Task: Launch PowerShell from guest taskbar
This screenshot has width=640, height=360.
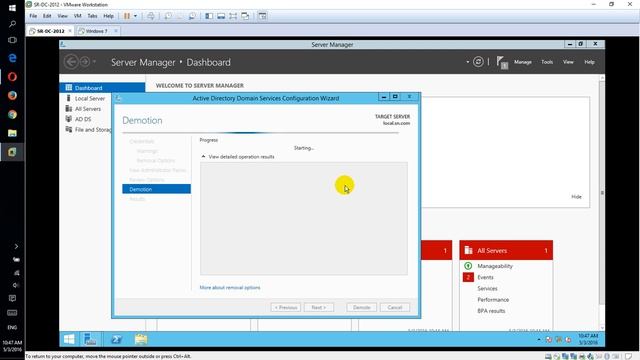Action: (x=116, y=339)
